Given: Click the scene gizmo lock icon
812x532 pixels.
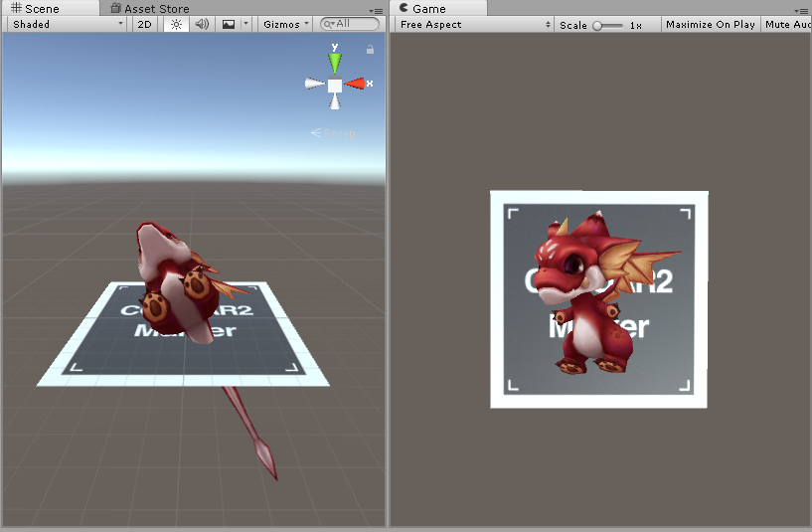Looking at the screenshot, I should tap(370, 50).
